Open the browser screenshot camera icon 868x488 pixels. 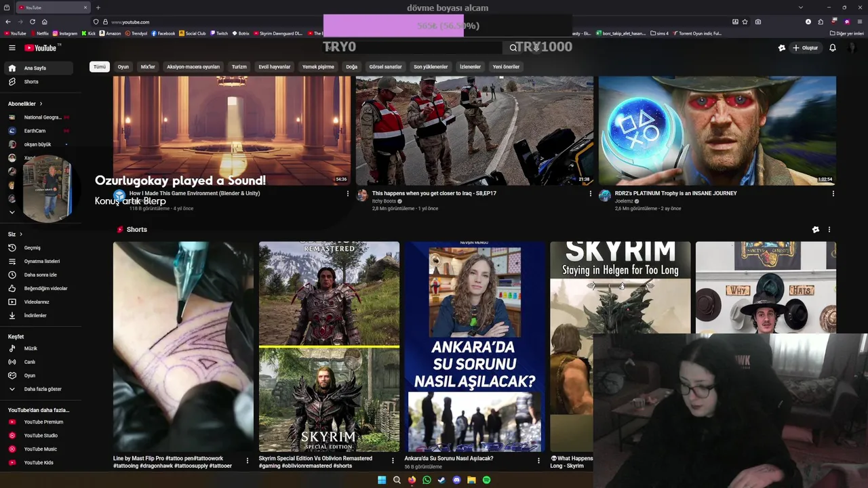757,22
